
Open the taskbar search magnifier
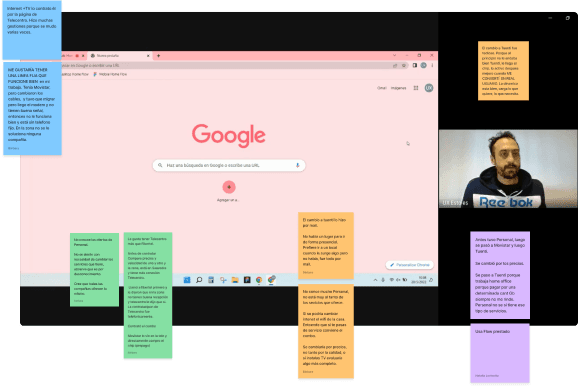(x=199, y=280)
